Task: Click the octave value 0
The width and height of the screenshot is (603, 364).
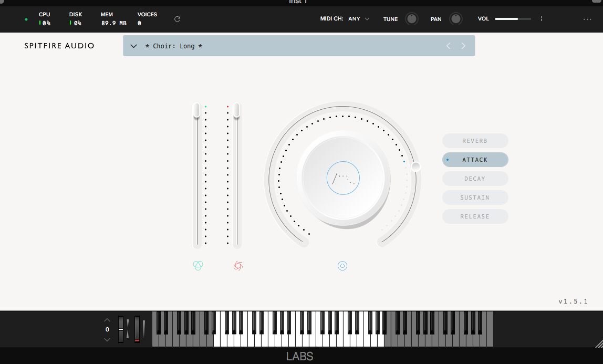Action: tap(107, 329)
